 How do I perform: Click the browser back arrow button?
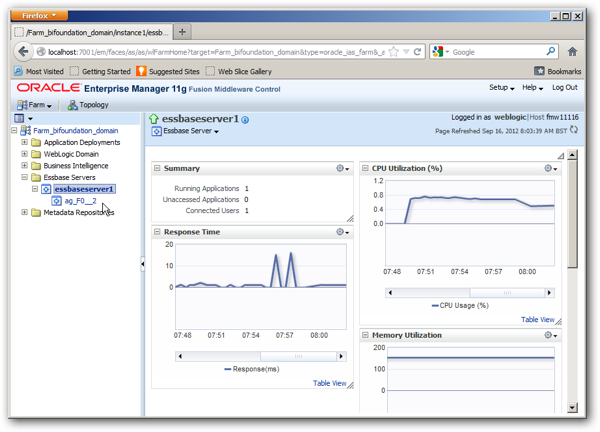[23, 51]
